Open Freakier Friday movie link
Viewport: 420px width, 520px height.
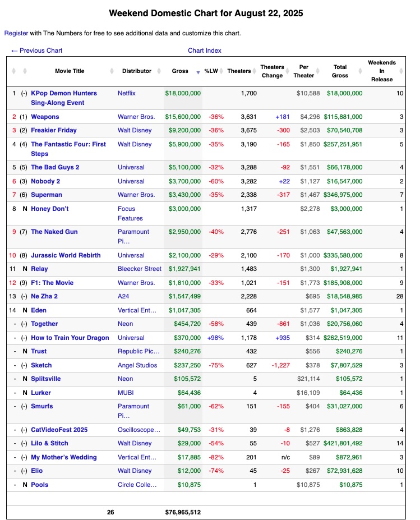(54, 130)
